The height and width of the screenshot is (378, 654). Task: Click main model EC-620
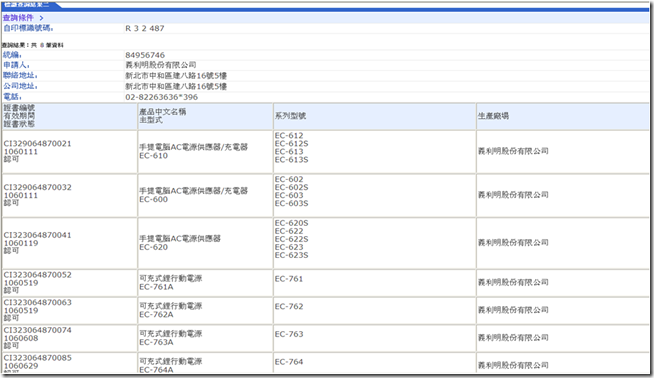(x=153, y=247)
